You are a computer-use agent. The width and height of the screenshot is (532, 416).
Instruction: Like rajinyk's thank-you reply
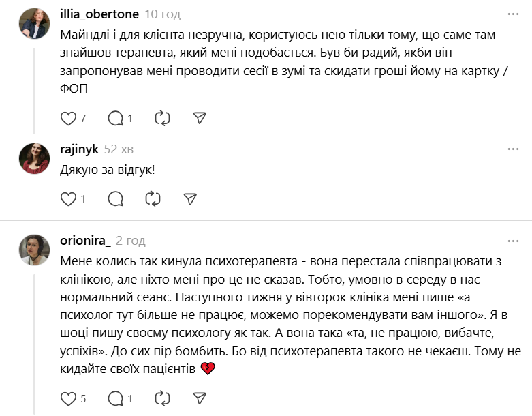point(69,199)
